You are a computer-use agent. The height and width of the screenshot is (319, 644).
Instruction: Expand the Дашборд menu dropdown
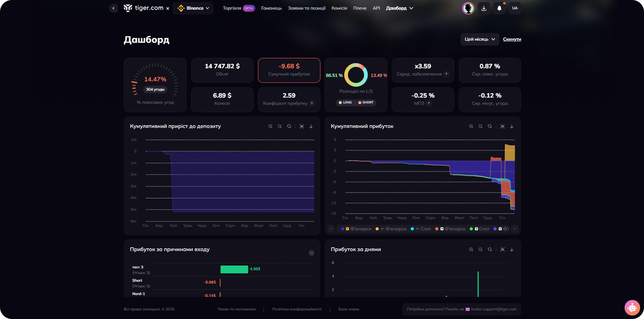pos(399,8)
